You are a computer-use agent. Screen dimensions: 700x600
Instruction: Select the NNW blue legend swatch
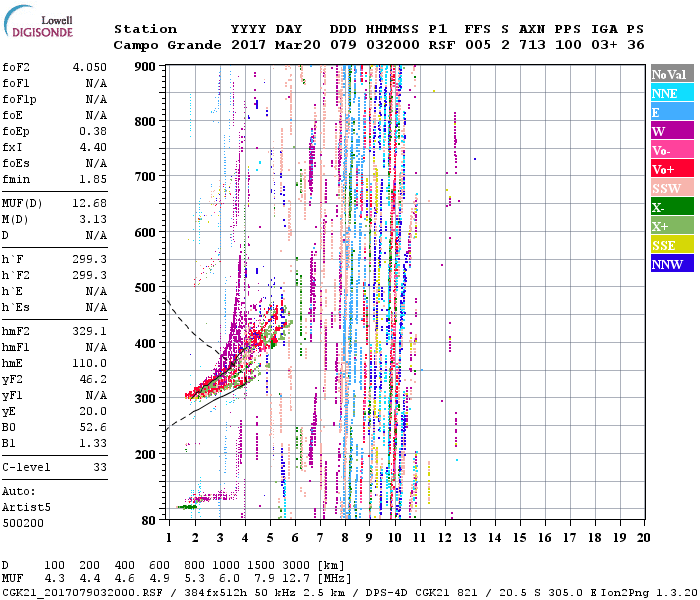[x=672, y=264]
